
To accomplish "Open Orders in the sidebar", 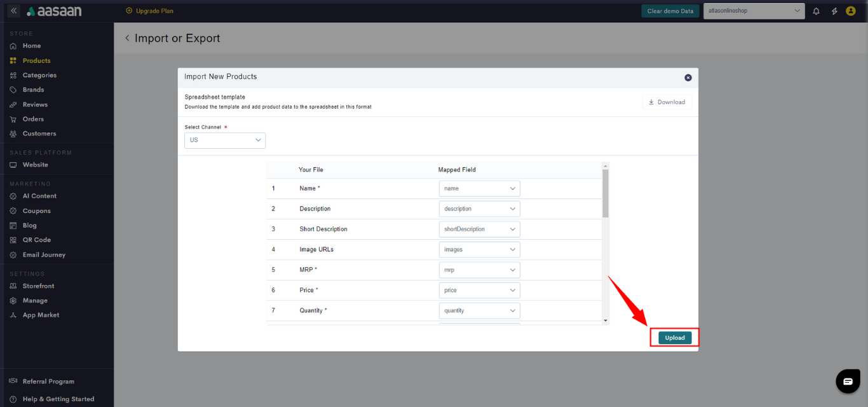I will pyautogui.click(x=33, y=119).
